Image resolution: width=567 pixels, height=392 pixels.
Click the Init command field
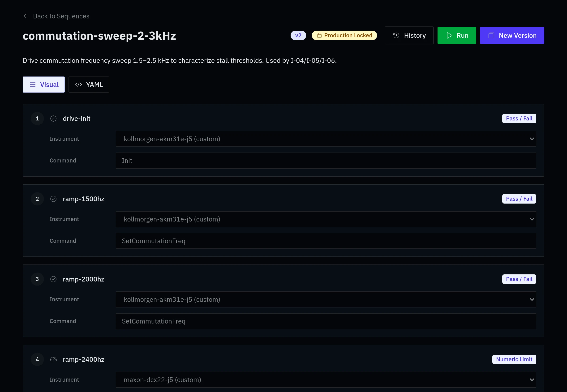(x=326, y=161)
